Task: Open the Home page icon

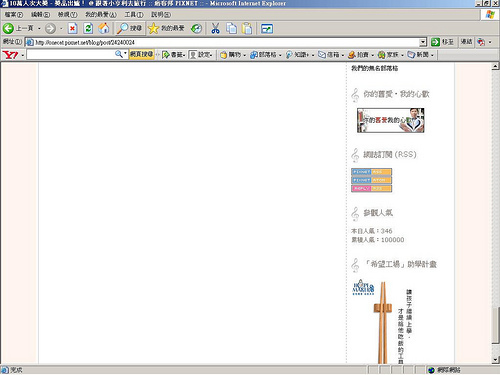Action: point(104,28)
